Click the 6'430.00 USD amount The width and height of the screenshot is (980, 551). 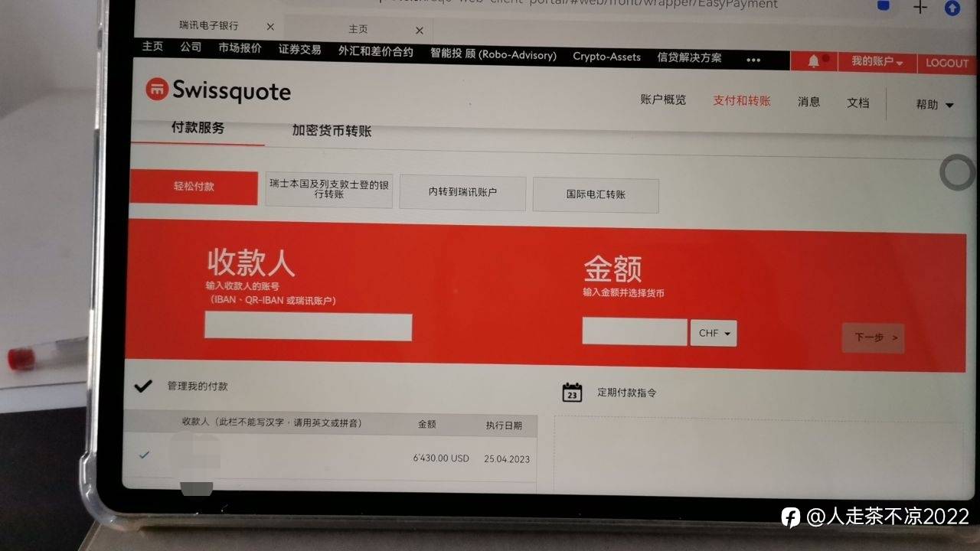pos(441,458)
